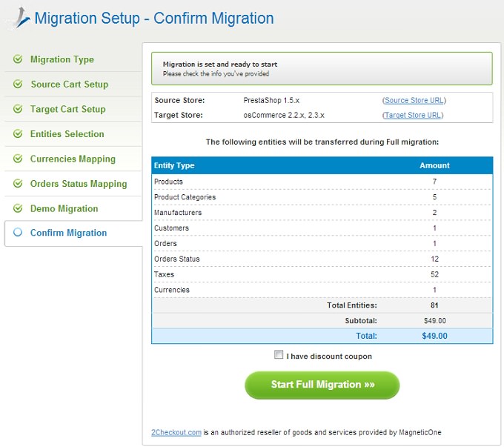Screen dimensions: 504x447
Task: Click the Confirm Migration circle icon
Action: [18, 232]
